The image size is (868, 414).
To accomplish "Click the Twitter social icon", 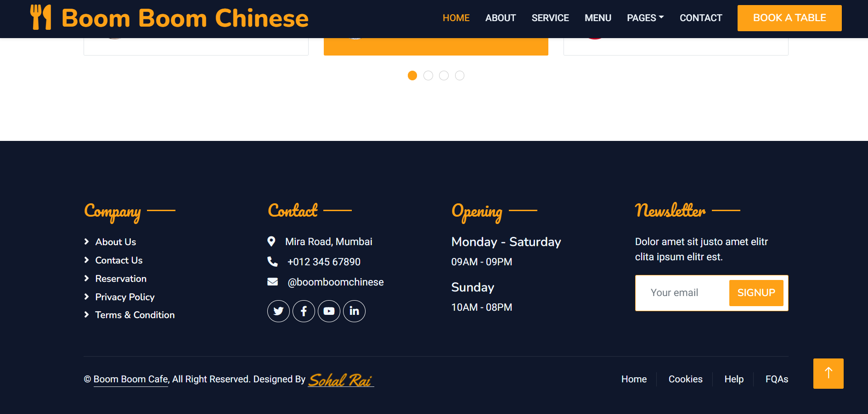I will pyautogui.click(x=278, y=311).
